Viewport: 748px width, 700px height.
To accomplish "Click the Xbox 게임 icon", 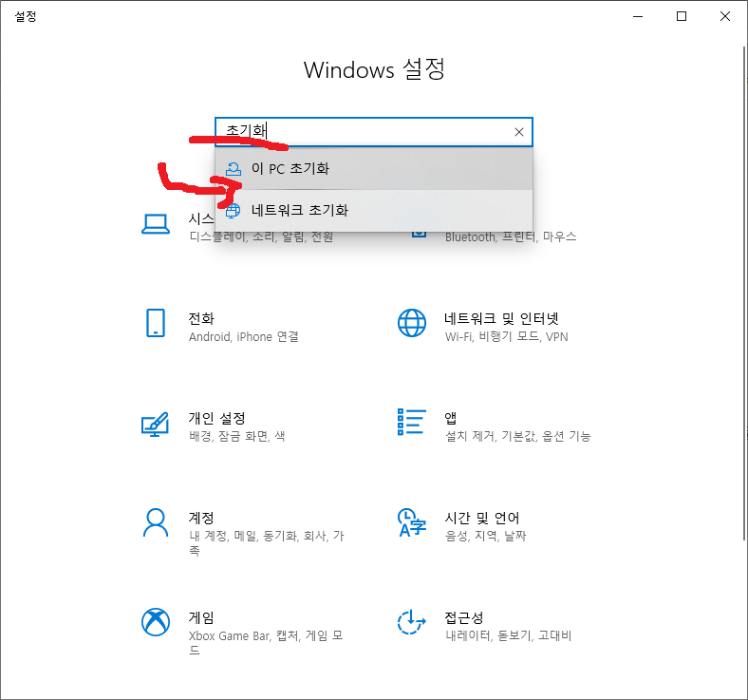I will pyautogui.click(x=156, y=622).
